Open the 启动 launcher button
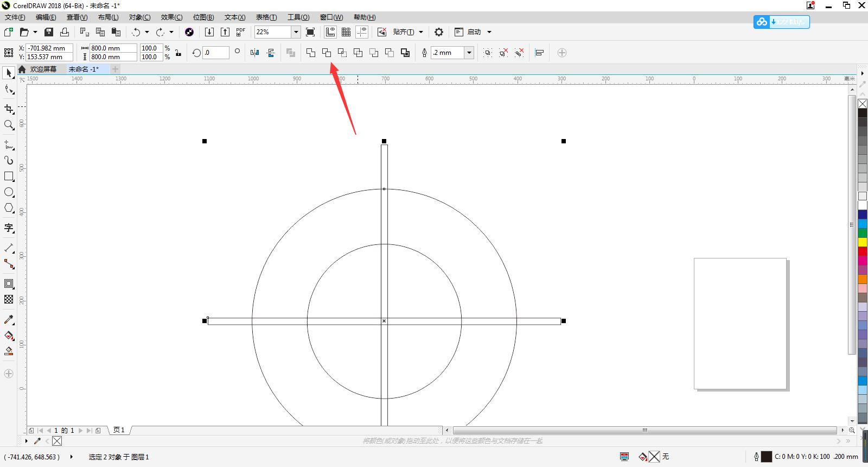 coord(474,32)
